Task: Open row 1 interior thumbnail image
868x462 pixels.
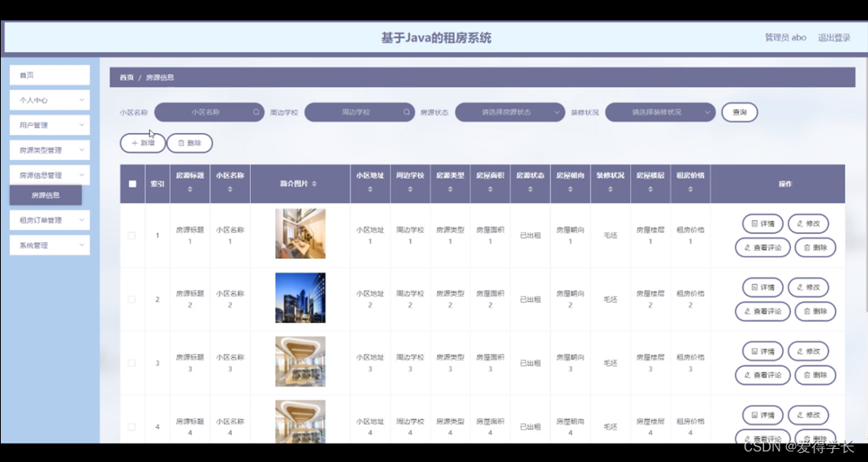Action: click(x=300, y=234)
